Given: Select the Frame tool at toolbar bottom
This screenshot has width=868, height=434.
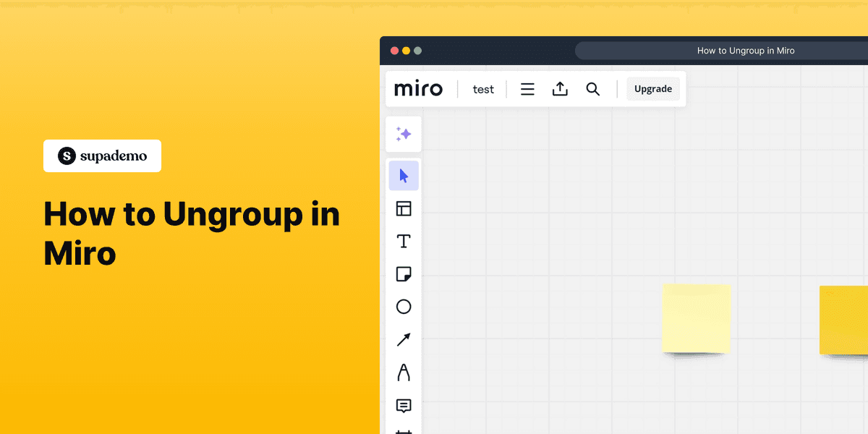Looking at the screenshot, I should click(x=403, y=430).
